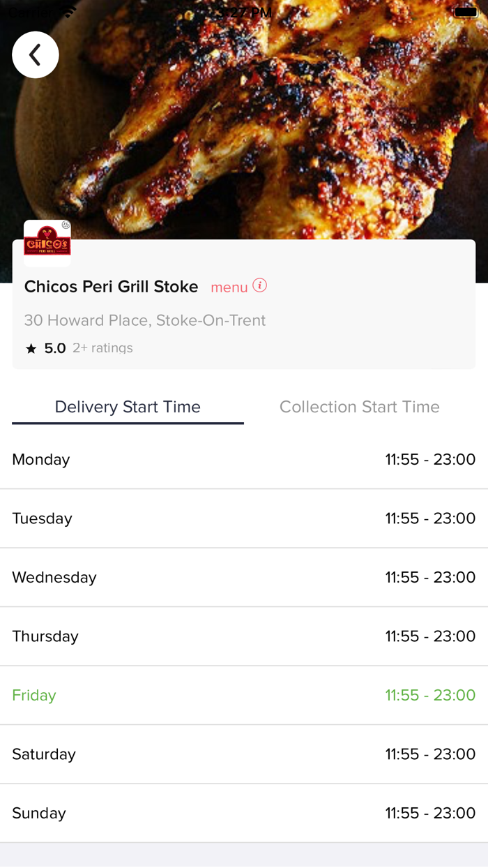Tap the halal symbol on the logo
This screenshot has height=868, width=488.
(x=65, y=225)
